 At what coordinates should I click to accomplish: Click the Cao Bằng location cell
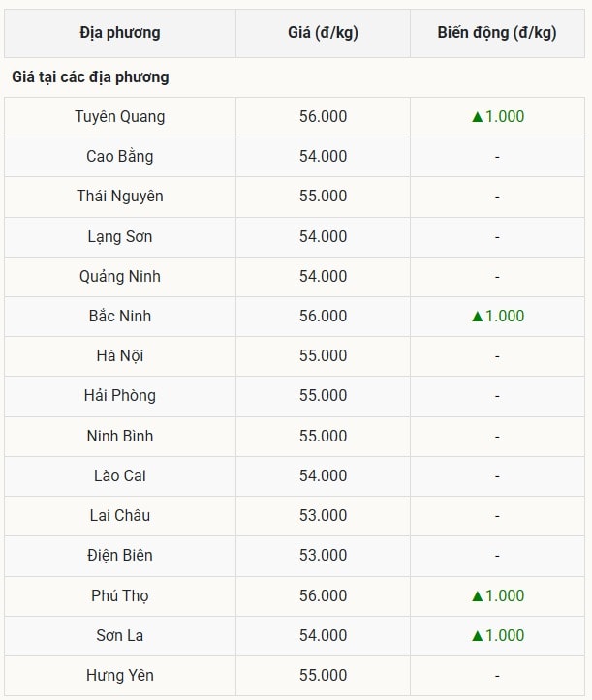[120, 157]
